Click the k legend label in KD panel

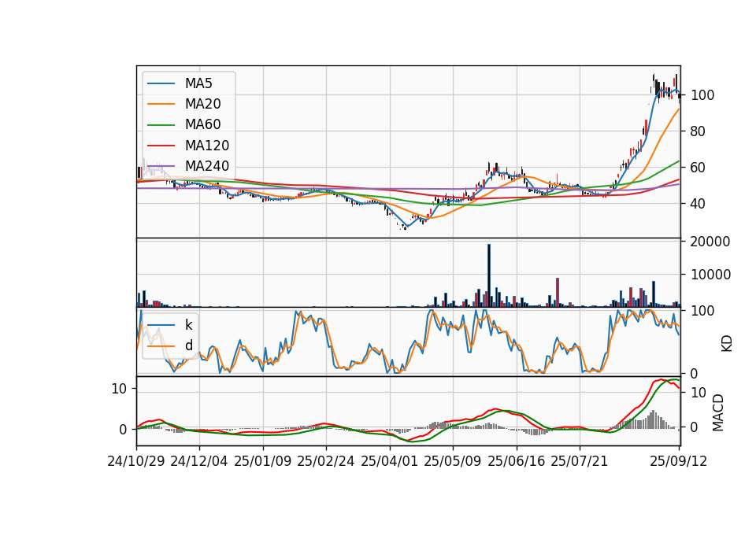188,325
